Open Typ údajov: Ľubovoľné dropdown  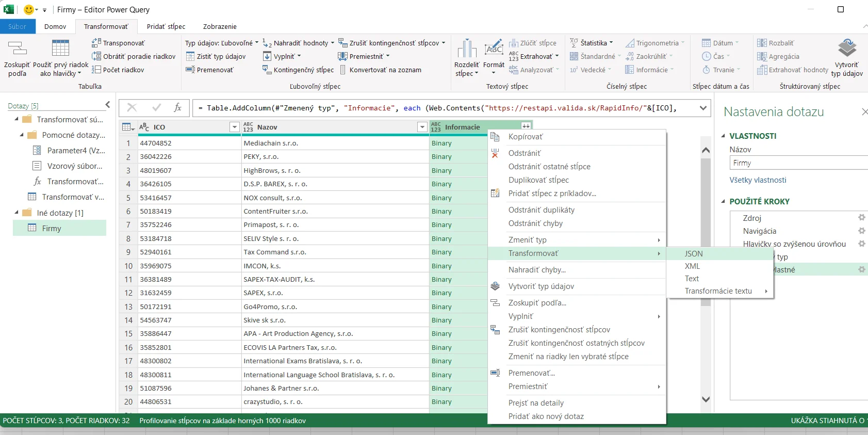pos(222,43)
